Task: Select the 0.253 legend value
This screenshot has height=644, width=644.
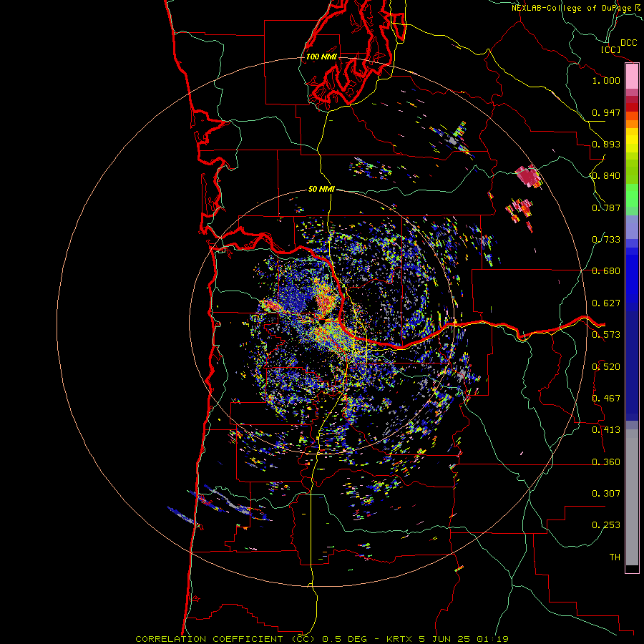Action: (606, 525)
